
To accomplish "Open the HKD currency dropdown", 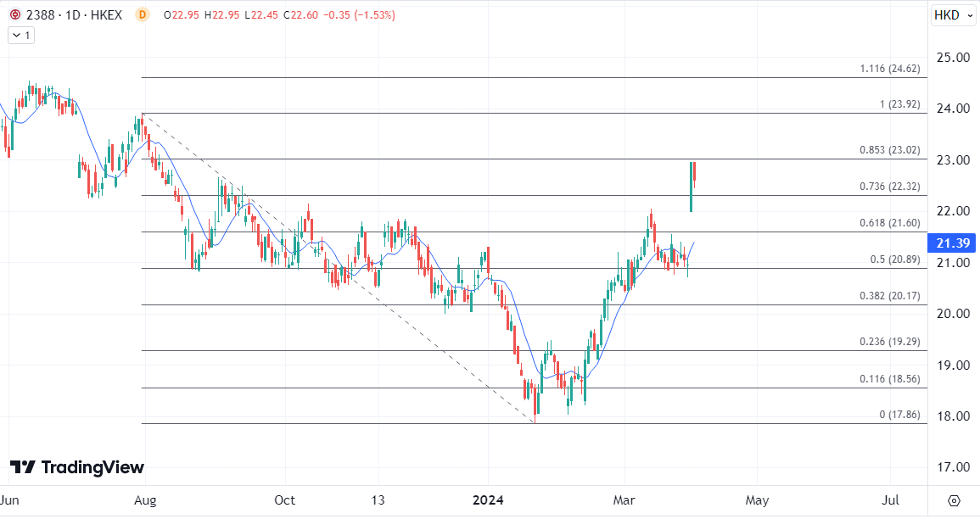I will (x=954, y=15).
